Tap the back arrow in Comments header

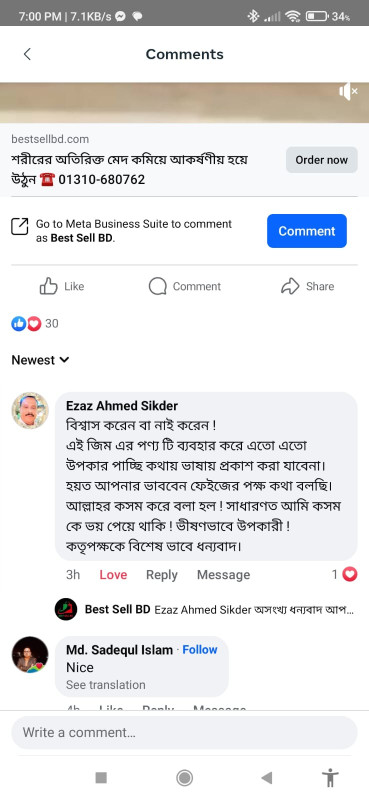pos(28,54)
